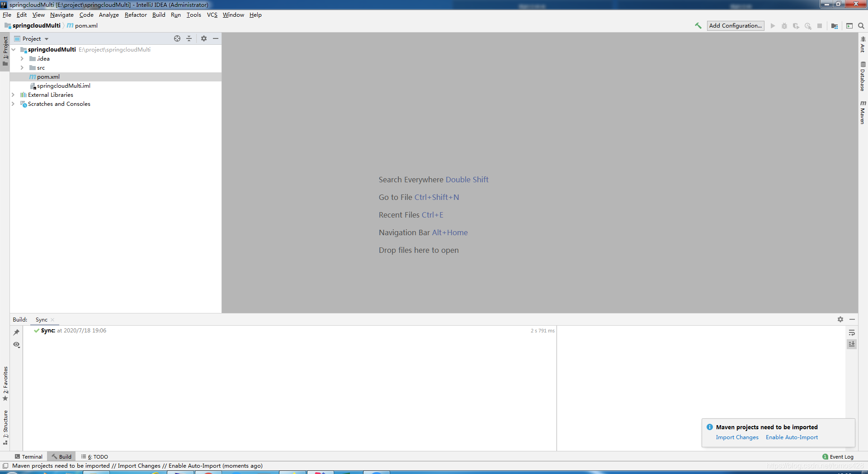The image size is (868, 474).
Task: Collapse all in the Project panel
Action: click(x=189, y=38)
